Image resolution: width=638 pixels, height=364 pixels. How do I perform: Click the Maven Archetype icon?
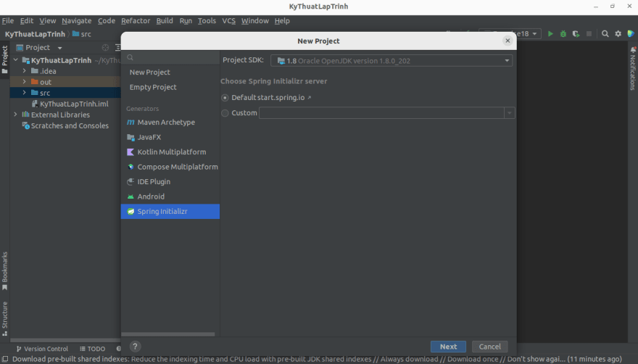point(130,122)
